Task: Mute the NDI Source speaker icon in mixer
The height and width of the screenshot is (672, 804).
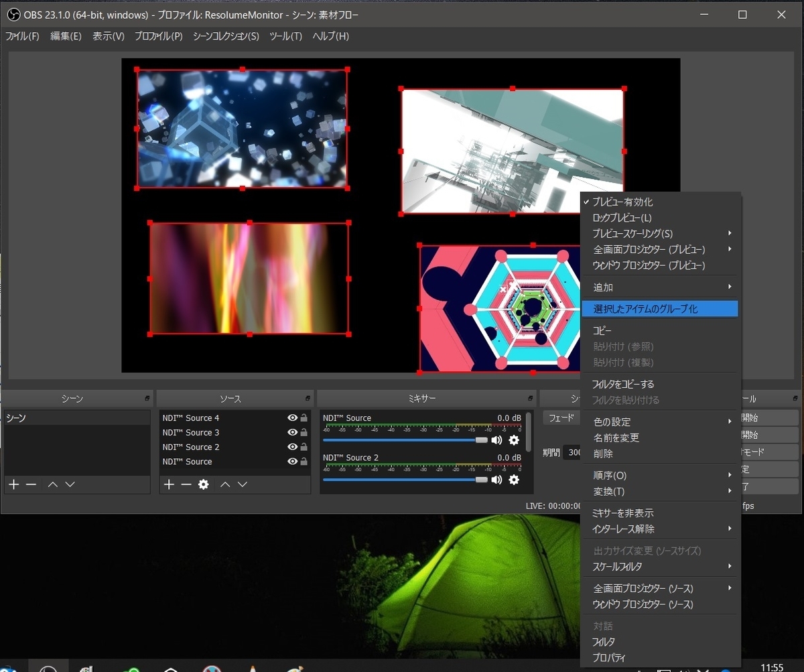Action: [496, 440]
